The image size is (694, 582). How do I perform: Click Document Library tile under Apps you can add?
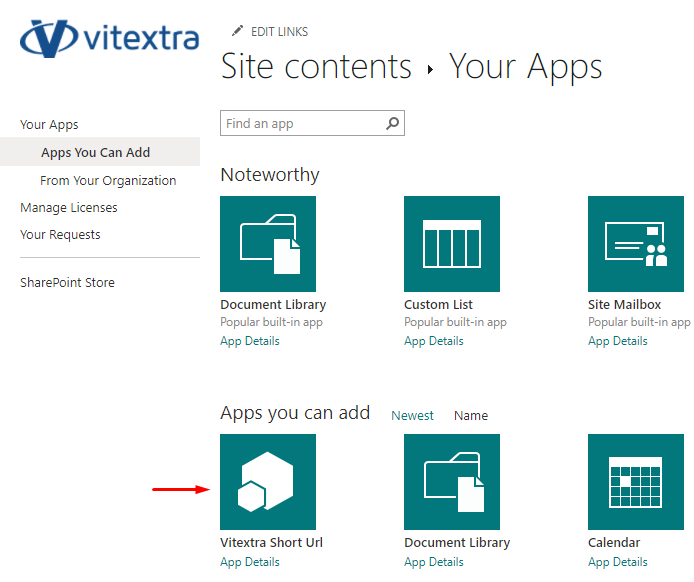click(452, 482)
